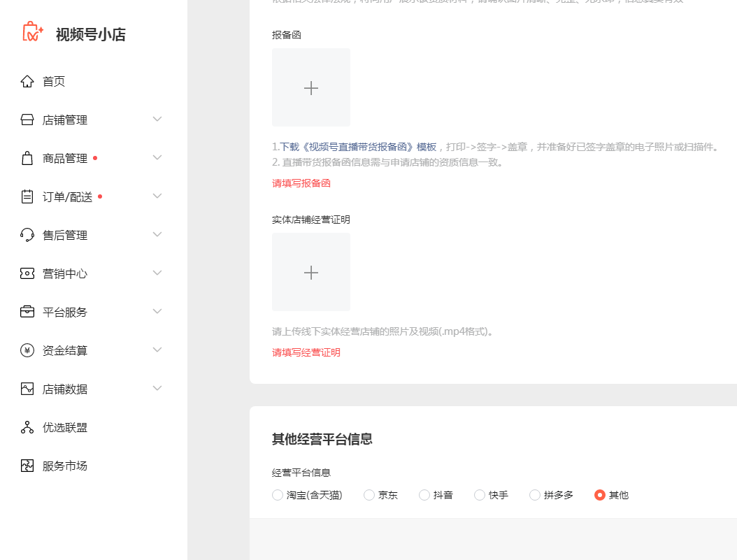
Task: Click the 店铺管理 store icon
Action: tap(27, 120)
